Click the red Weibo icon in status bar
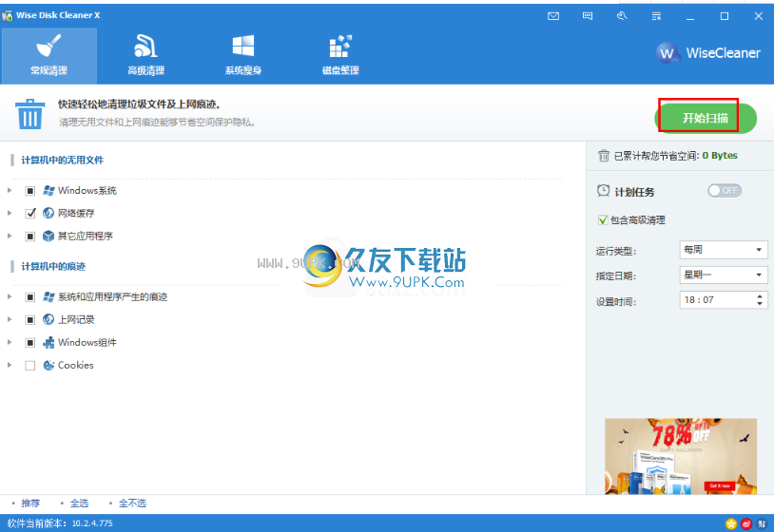 tap(746, 524)
